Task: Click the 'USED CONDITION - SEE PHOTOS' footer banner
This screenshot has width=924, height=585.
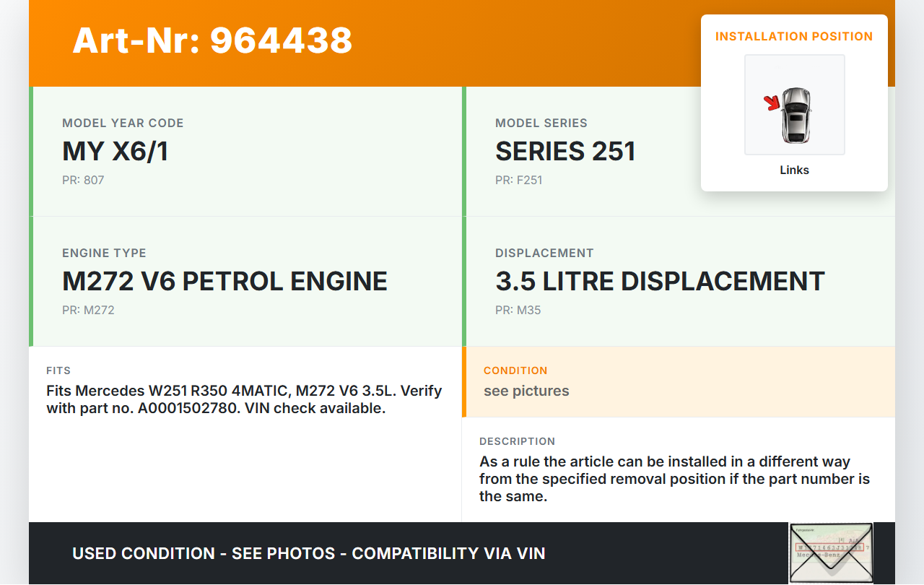Action: click(x=308, y=553)
